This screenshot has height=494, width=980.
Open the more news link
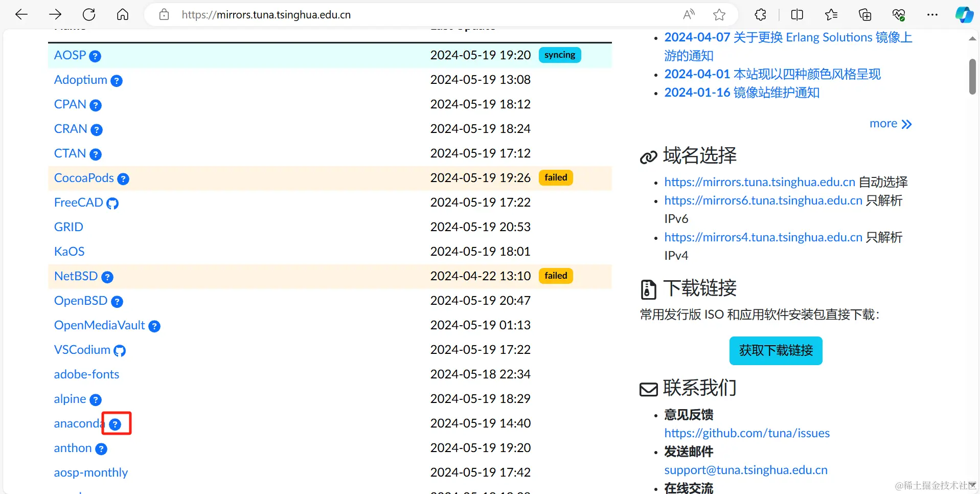click(x=891, y=124)
